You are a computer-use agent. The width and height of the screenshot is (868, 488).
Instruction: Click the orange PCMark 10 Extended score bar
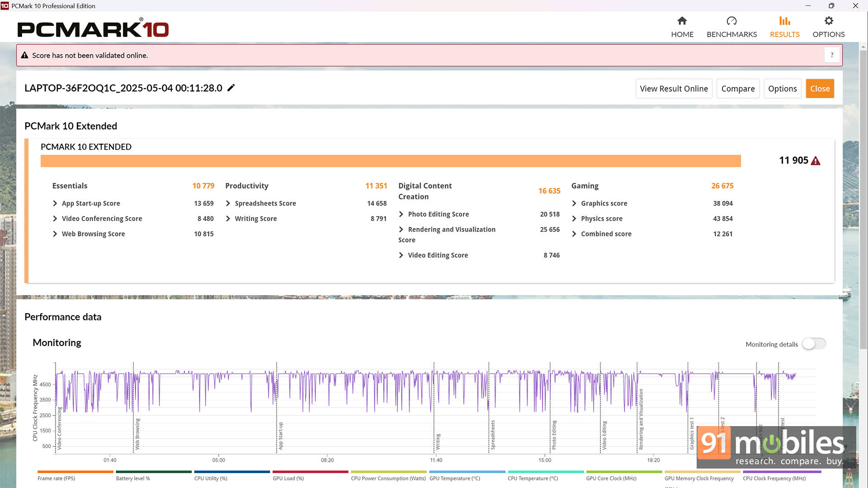(391, 161)
